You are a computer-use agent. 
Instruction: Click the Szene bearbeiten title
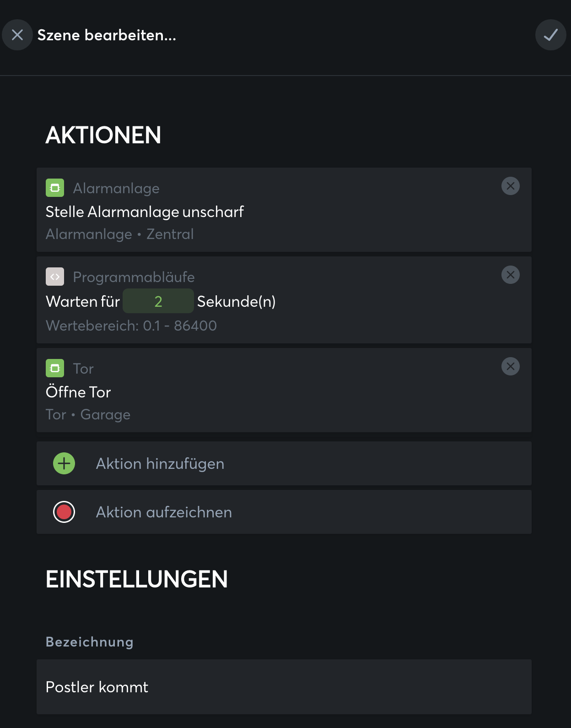[107, 35]
